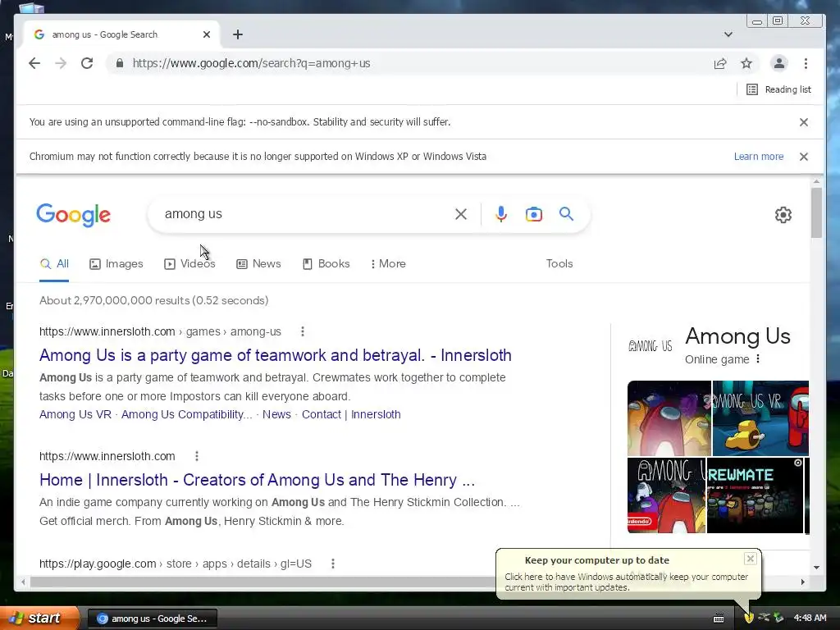Switch to the News tab
This screenshot has width=840, height=630.
258,263
